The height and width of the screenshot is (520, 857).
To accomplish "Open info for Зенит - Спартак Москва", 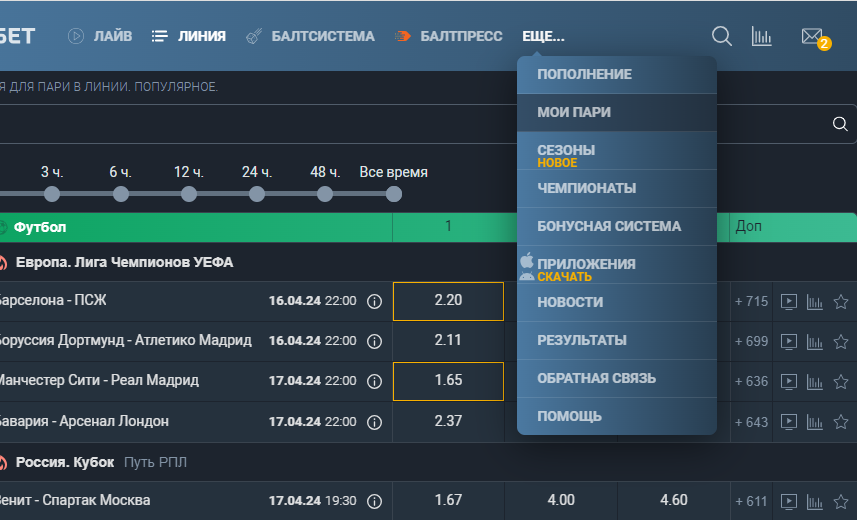I will pos(374,501).
